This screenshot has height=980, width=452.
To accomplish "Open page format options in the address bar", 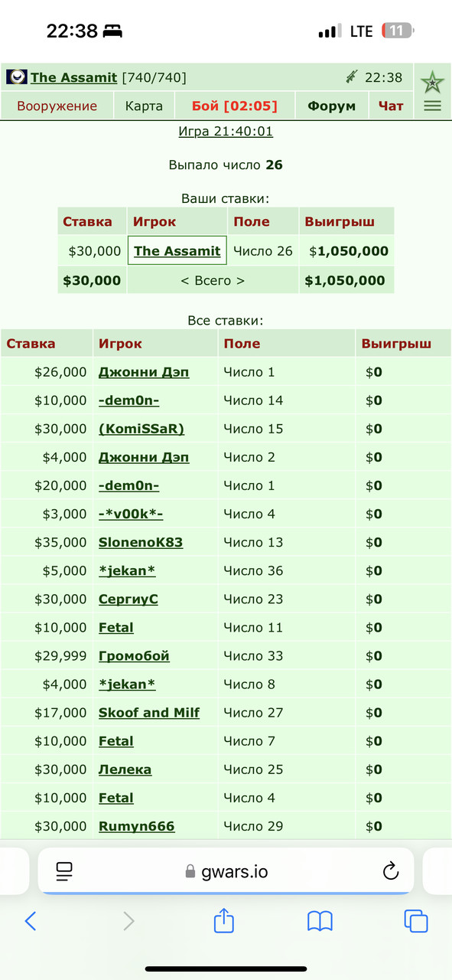I will 64,871.
